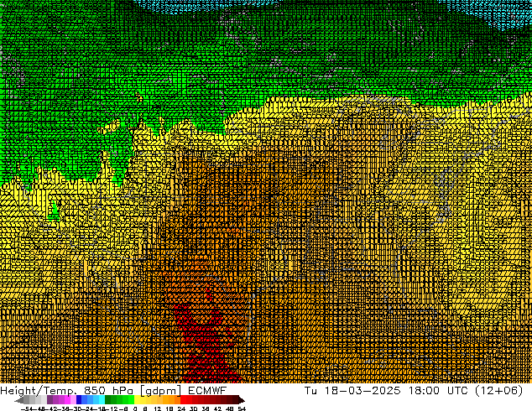Image resolution: width=532 pixels, height=411 pixels.
Task: Click the '[gdpm]' unit label
Action: pyautogui.click(x=160, y=391)
